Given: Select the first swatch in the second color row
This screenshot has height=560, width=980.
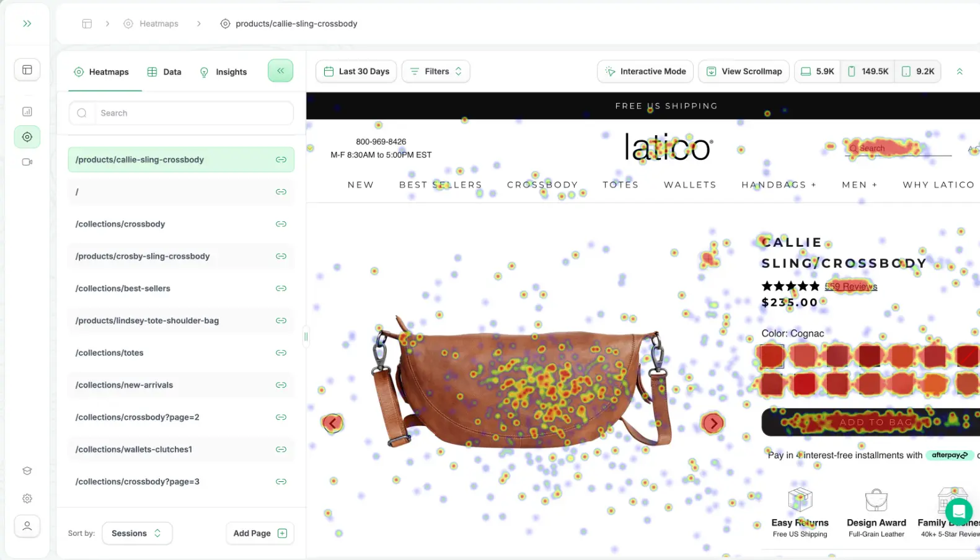Looking at the screenshot, I should click(x=772, y=384).
